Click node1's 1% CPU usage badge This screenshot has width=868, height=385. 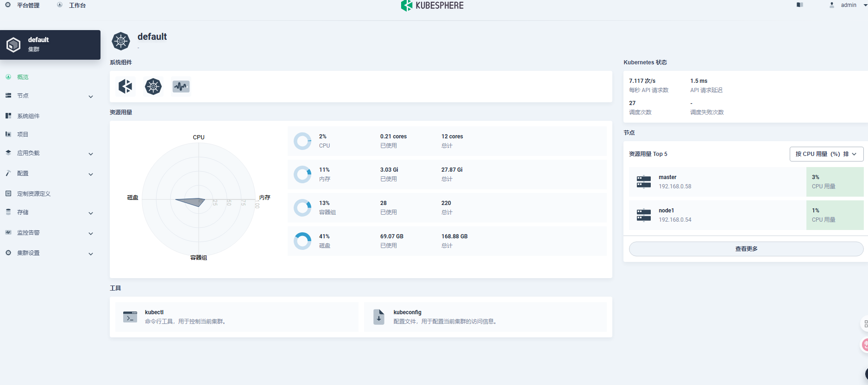[835, 215]
